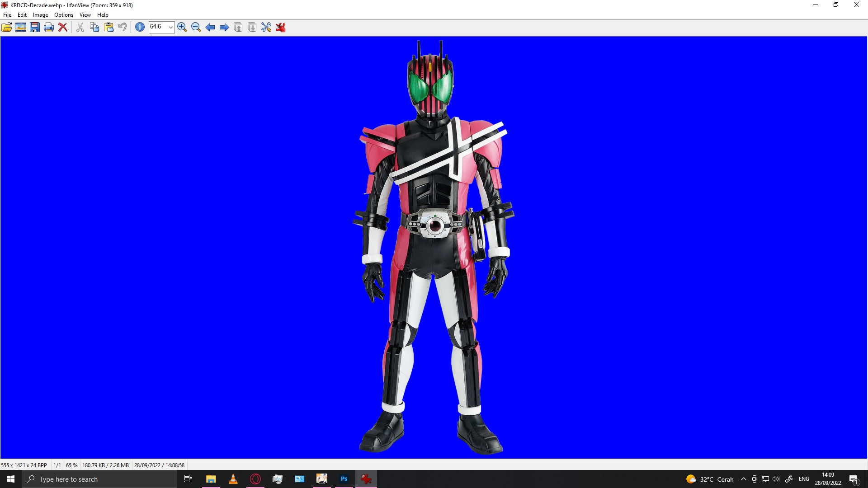This screenshot has height=488, width=868.
Task: Click status bar index 1/1
Action: (57, 465)
